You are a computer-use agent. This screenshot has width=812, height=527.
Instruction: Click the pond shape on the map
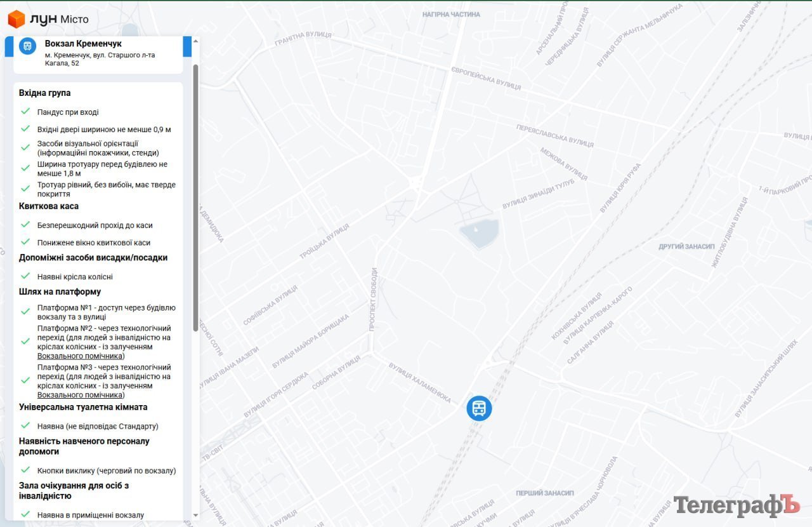tap(478, 234)
